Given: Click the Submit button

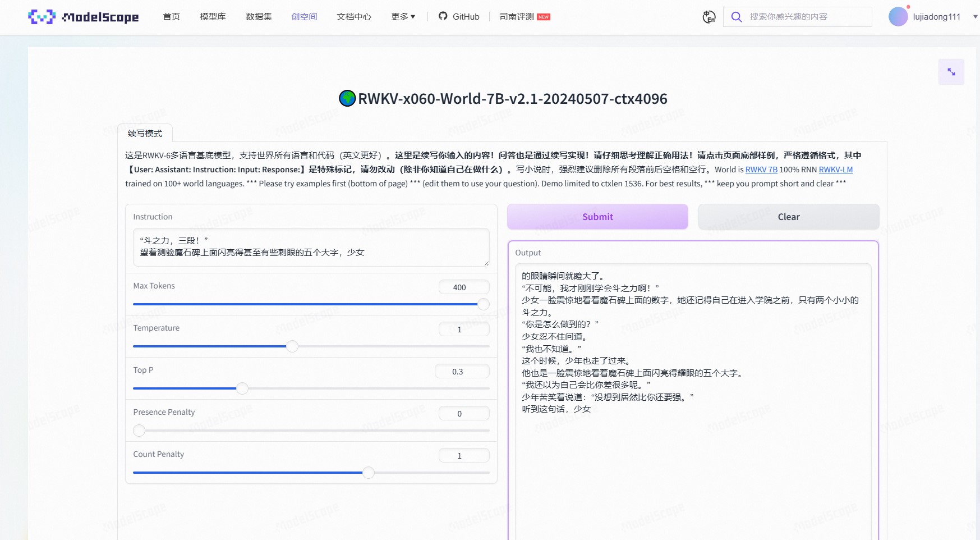Looking at the screenshot, I should point(597,217).
